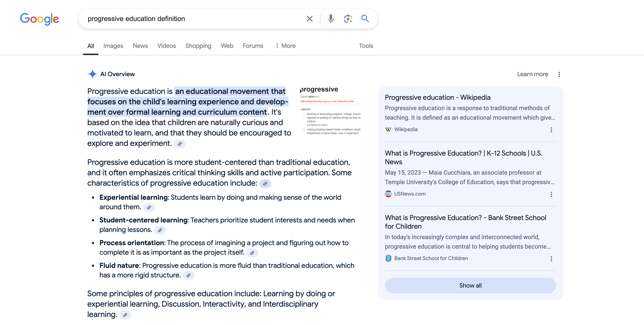Open the source link icon after 'Interdisciplinary learning.'
The height and width of the screenshot is (325, 644).
125,315
